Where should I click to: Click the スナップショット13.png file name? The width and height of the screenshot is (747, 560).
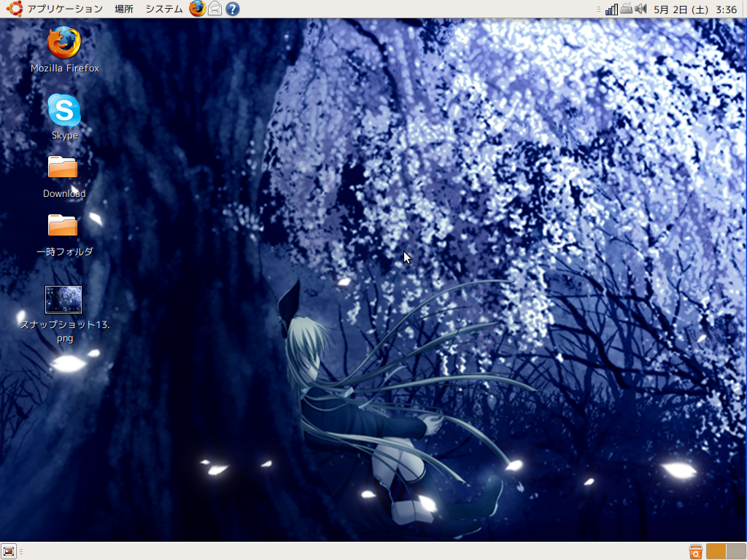(65, 332)
